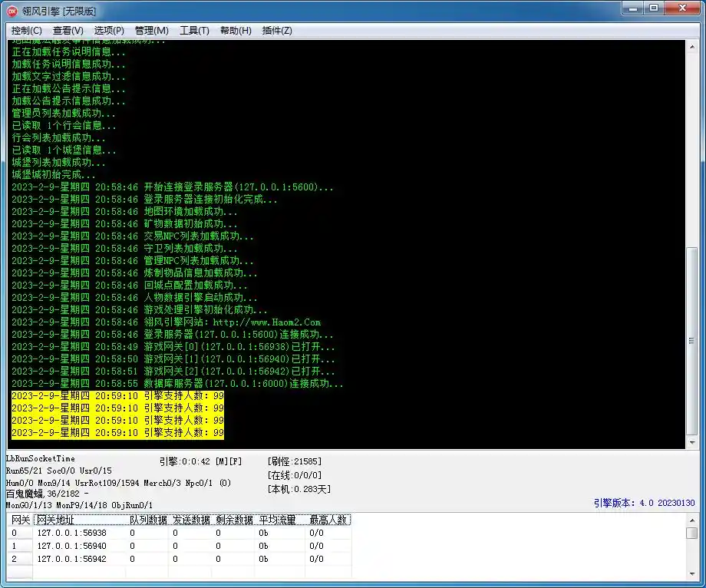Image resolution: width=706 pixels, height=588 pixels.
Task: Click the 发送数据 column header
Action: coord(190,520)
